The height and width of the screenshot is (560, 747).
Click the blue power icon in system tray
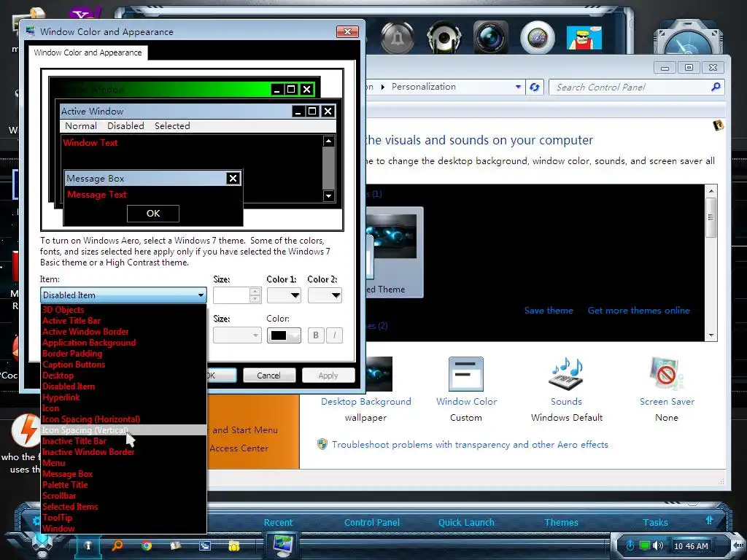[630, 545]
